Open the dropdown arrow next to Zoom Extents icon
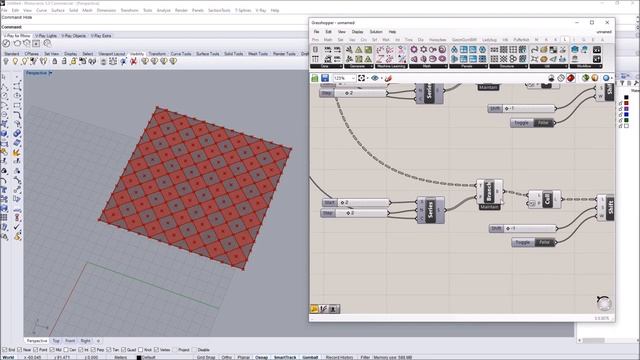This screenshot has width=640, height=360. pos(367,78)
